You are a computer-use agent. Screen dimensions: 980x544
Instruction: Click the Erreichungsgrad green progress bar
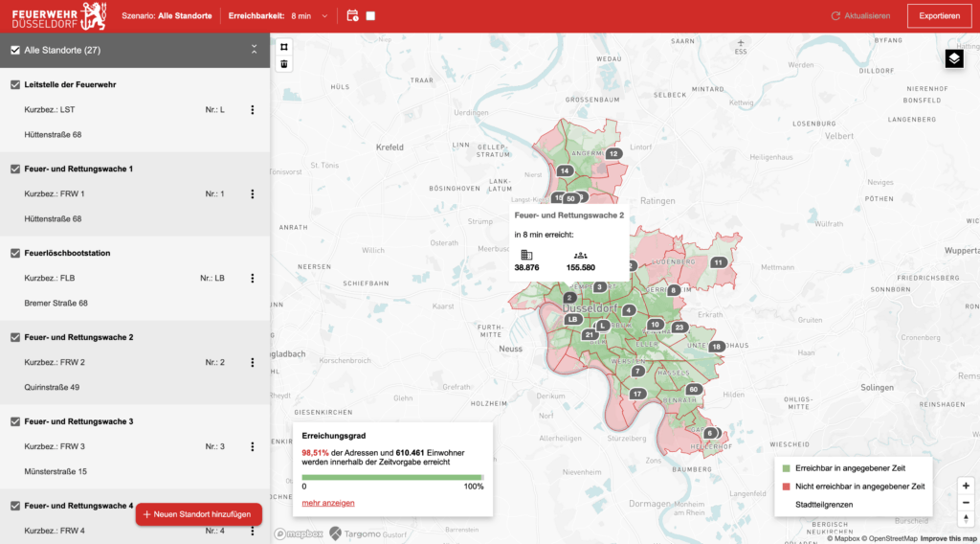point(392,477)
